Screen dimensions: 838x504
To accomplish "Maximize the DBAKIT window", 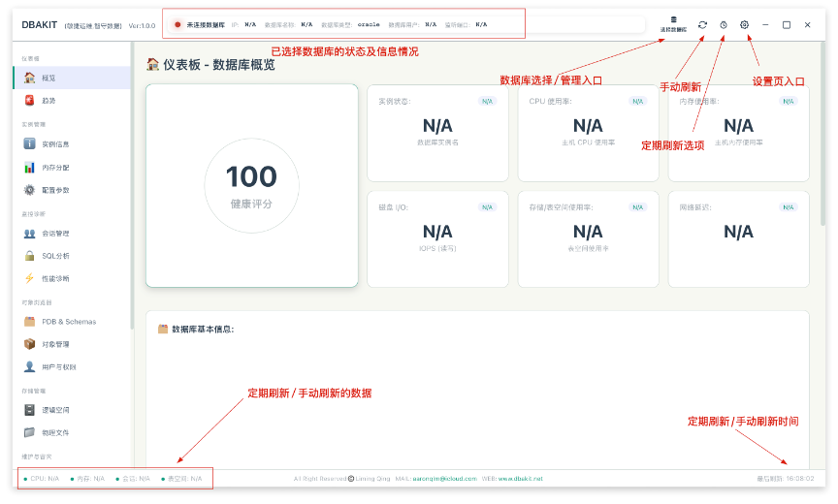I will 787,24.
